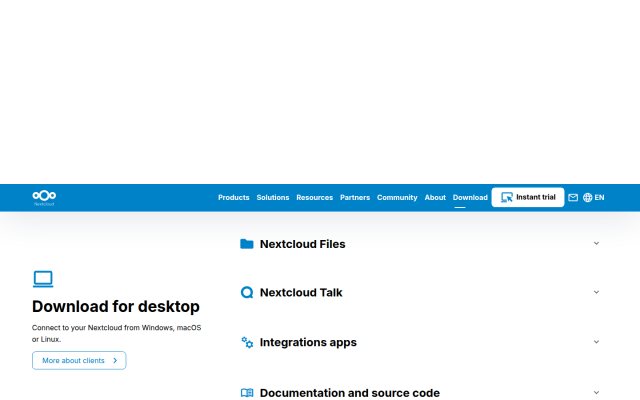Click the More about clients button
This screenshot has height=400, width=640.
[79, 360]
